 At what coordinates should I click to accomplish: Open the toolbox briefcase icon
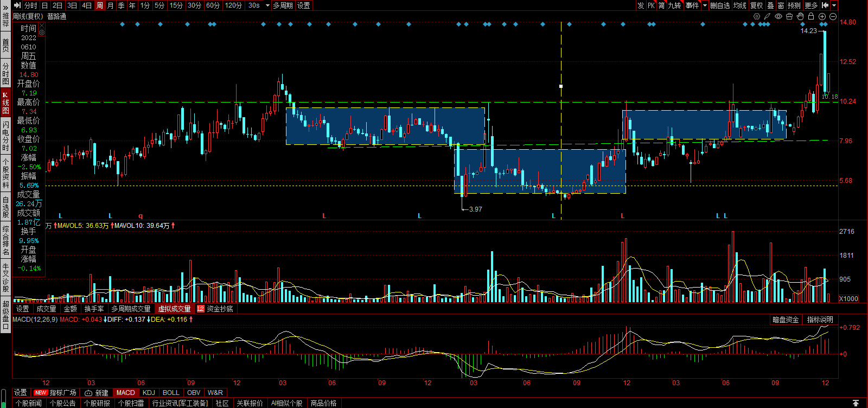(789, 16)
